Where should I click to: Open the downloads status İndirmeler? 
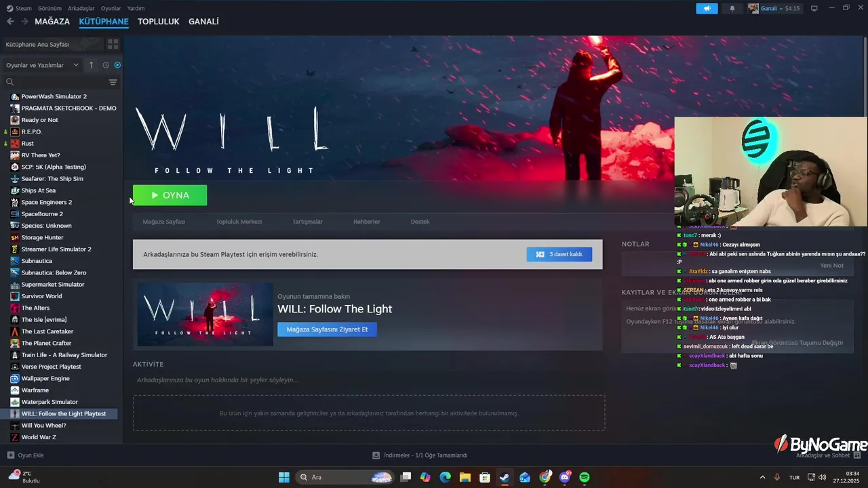coord(420,455)
